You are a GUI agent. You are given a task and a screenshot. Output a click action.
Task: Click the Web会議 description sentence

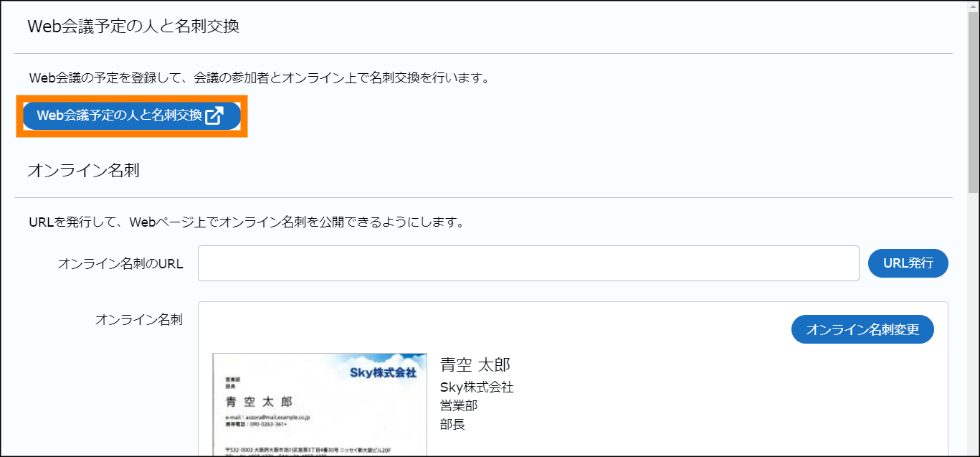click(259, 77)
